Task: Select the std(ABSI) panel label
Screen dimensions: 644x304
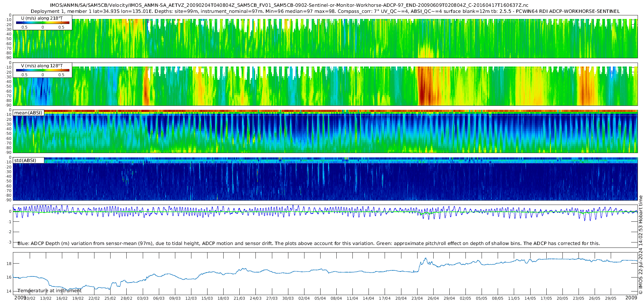Action: 29,160
